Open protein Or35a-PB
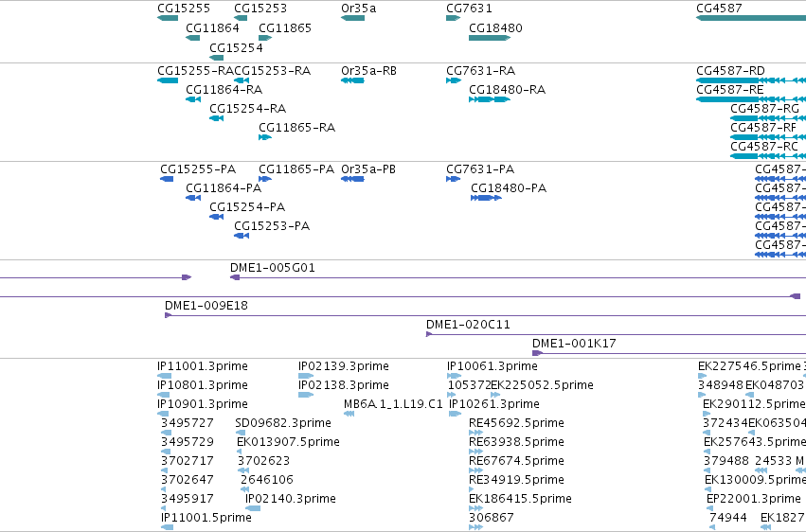This screenshot has width=806, height=532. [368, 168]
